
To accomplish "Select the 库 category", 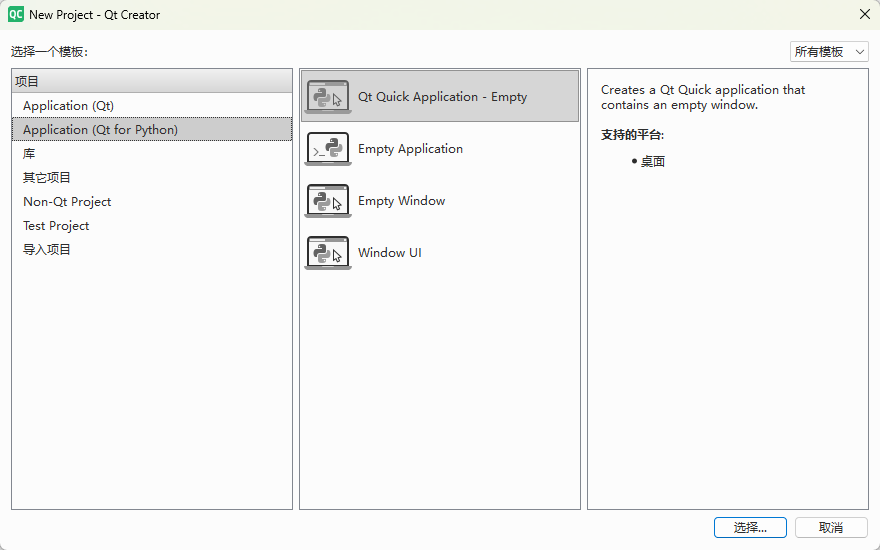I will (152, 154).
